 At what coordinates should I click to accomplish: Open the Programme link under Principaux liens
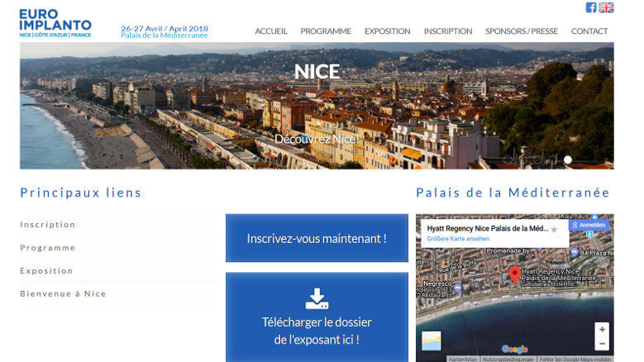pyautogui.click(x=48, y=248)
